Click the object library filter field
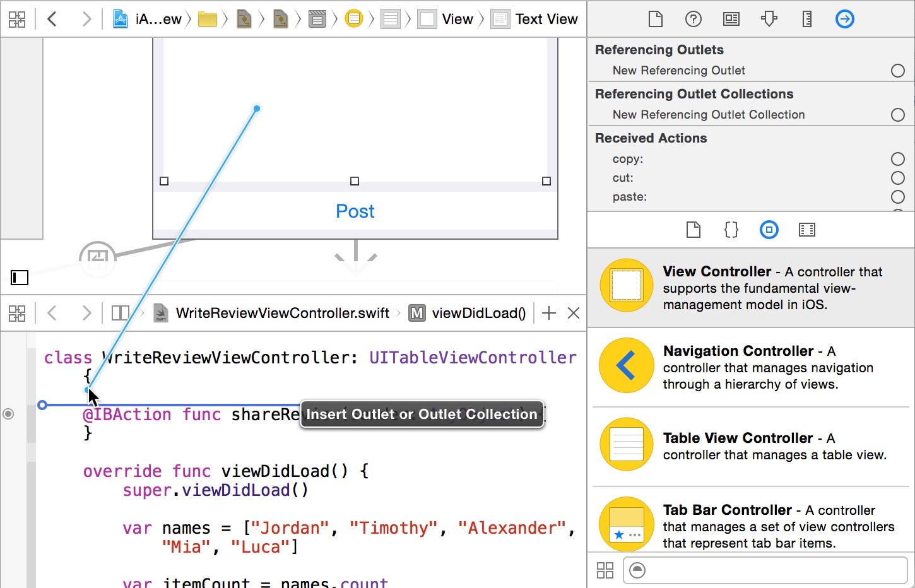Viewport: 915px width, 588px height. click(765, 570)
